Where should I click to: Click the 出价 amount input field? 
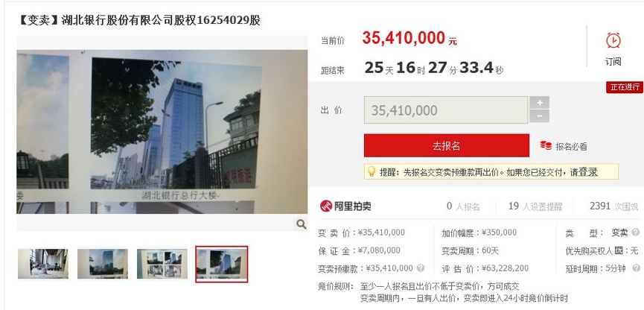point(446,110)
